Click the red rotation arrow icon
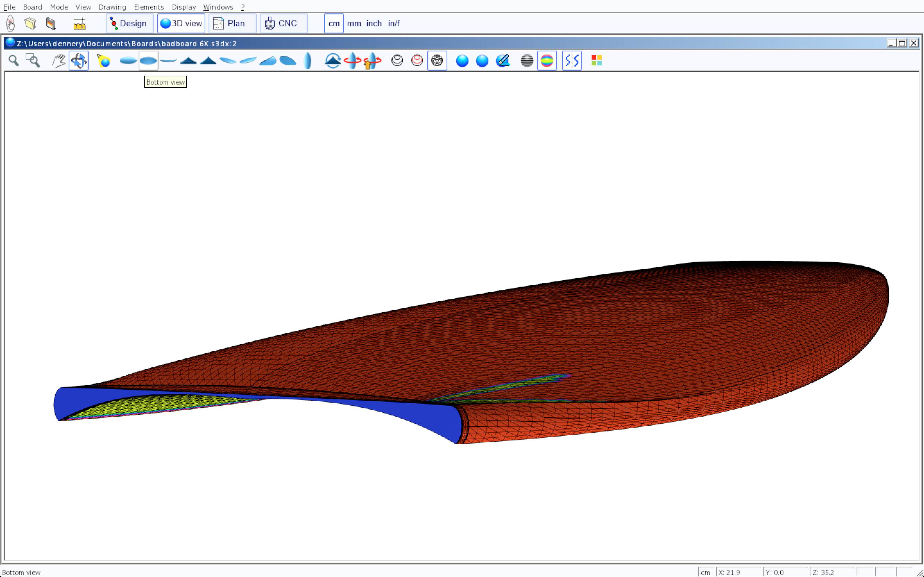924x577 pixels. click(x=352, y=61)
